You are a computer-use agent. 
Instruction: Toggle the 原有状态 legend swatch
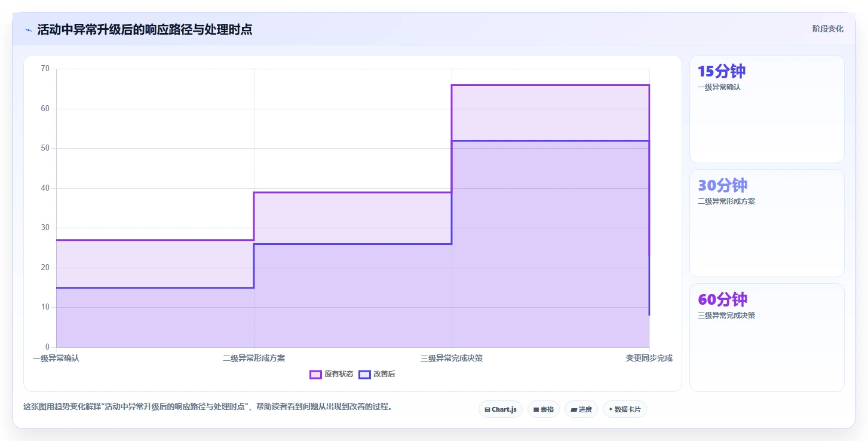(315, 375)
